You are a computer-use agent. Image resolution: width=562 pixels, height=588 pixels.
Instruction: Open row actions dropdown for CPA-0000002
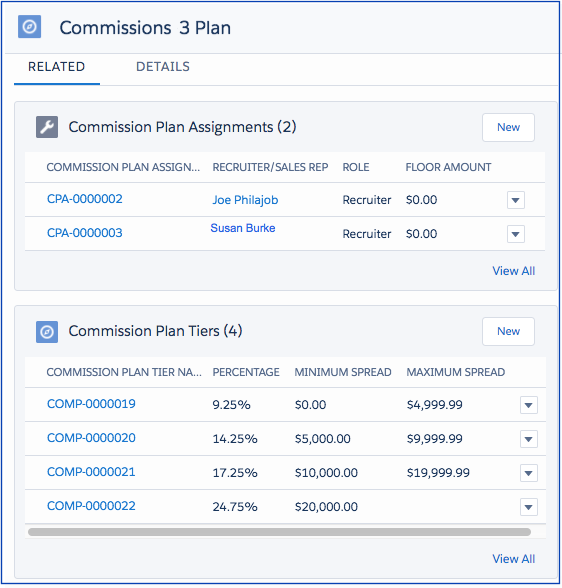tap(516, 200)
